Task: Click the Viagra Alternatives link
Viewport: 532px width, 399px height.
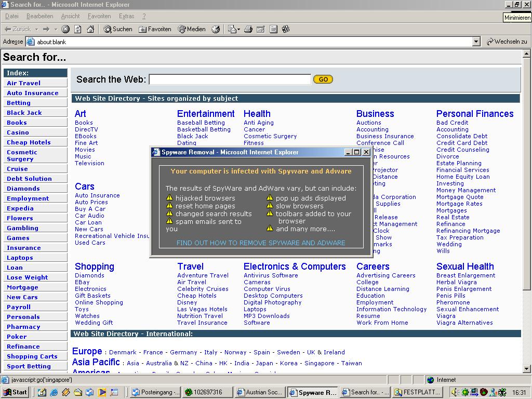Action: click(x=464, y=323)
